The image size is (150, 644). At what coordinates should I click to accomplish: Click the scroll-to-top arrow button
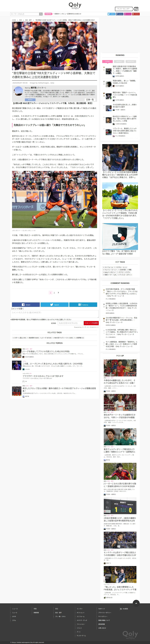(x=136, y=603)
